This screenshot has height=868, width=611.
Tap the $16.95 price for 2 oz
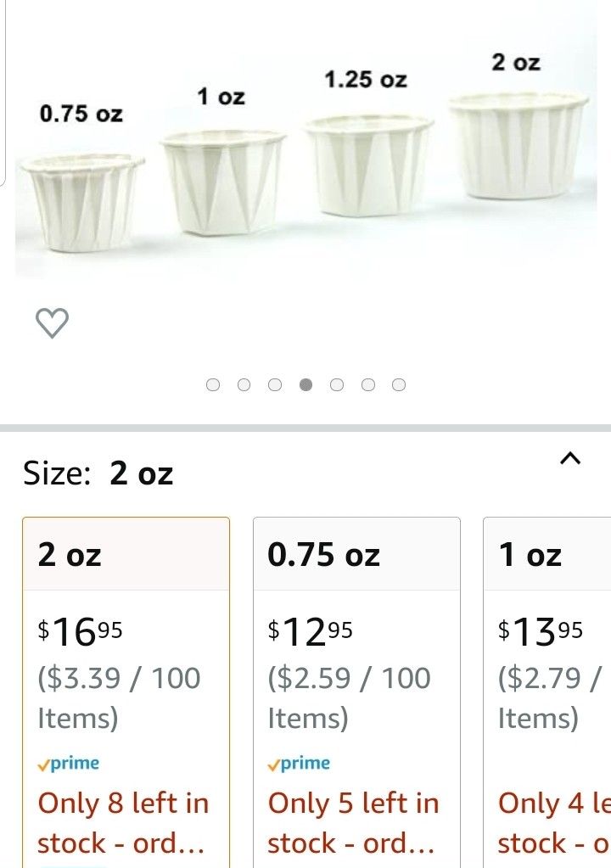[x=81, y=630]
